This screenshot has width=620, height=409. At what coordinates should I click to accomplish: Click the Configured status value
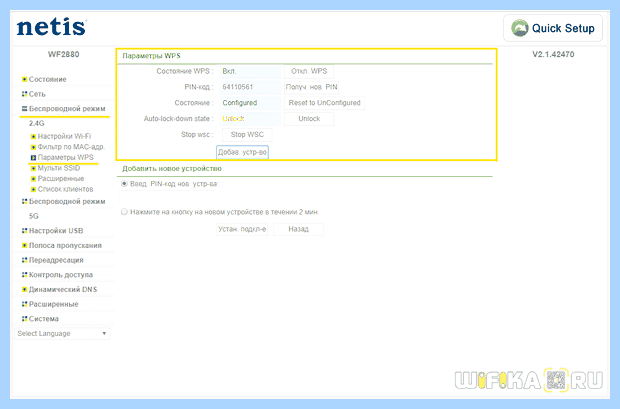click(240, 103)
